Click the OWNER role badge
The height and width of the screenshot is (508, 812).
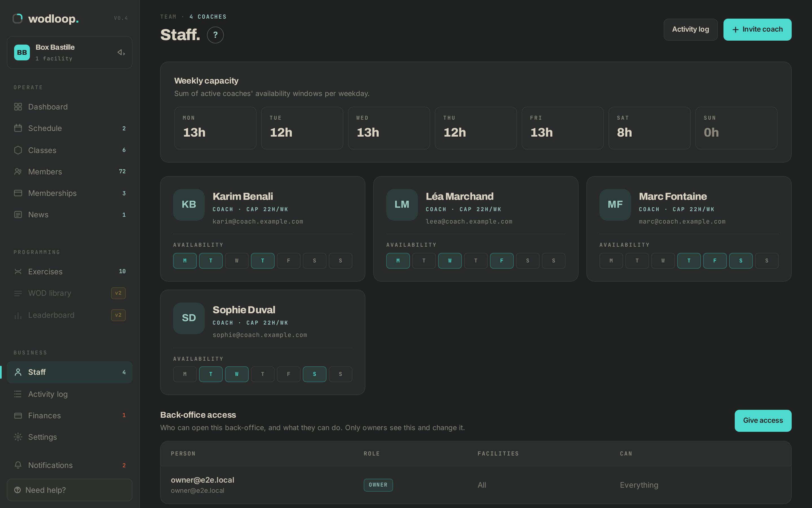(x=378, y=485)
